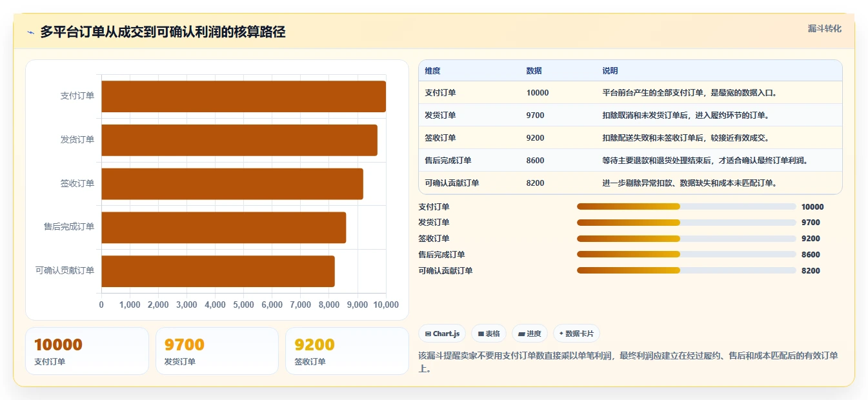This screenshot has width=868, height=400.
Task: Click the 售后完成订单 progress bar showing 8600
Action: pos(686,254)
